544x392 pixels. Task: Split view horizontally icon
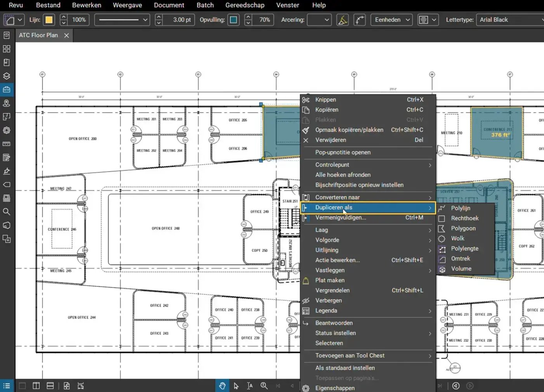pos(50,386)
